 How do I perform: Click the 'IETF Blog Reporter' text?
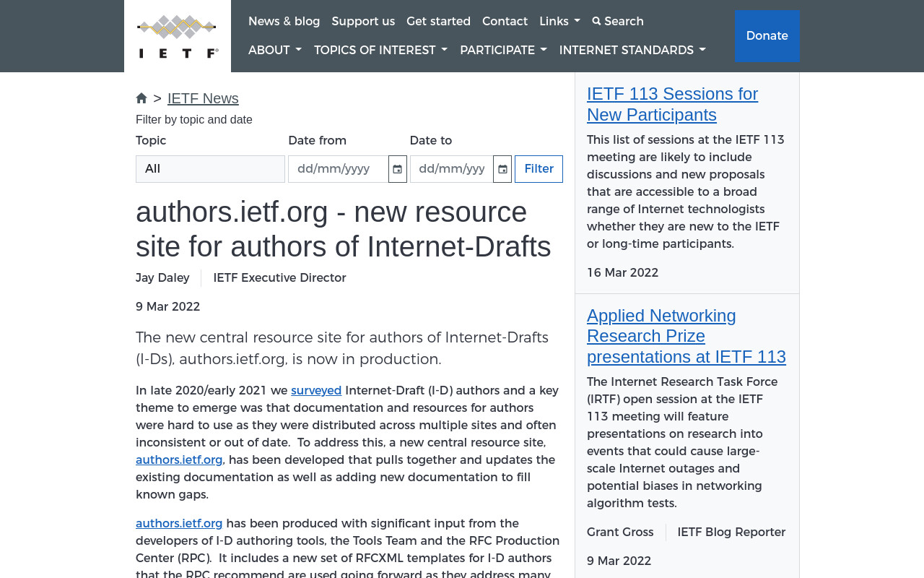click(731, 532)
